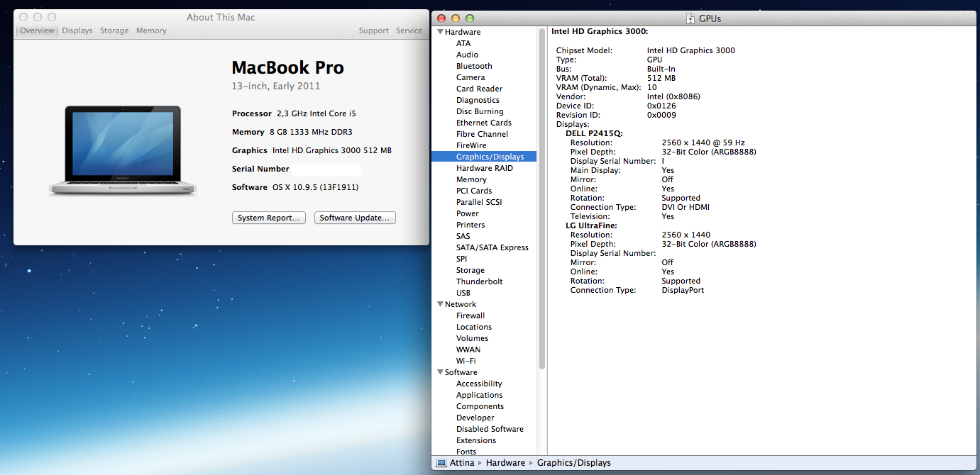
Task: Click Graphics/Displays in the bottom path bar
Action: [x=574, y=463]
